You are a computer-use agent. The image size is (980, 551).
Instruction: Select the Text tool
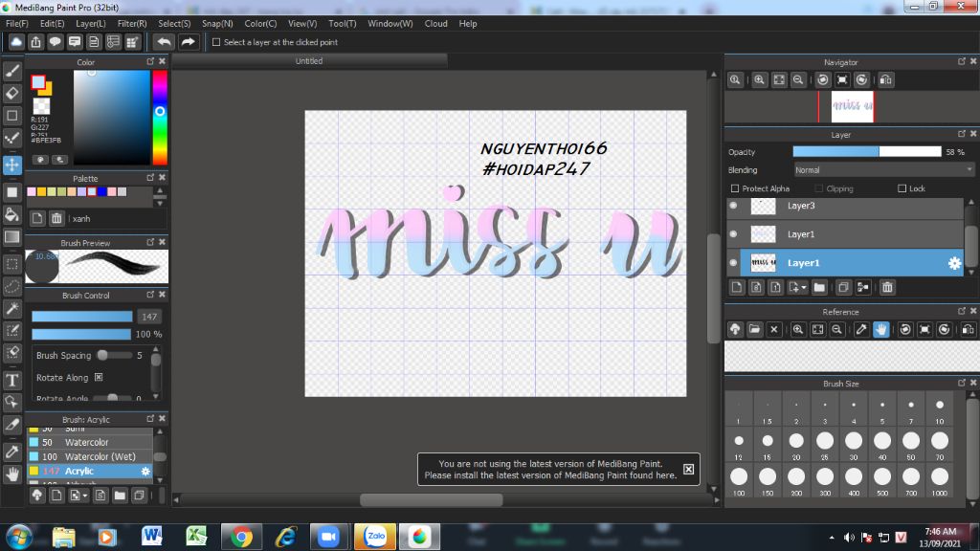(11, 380)
